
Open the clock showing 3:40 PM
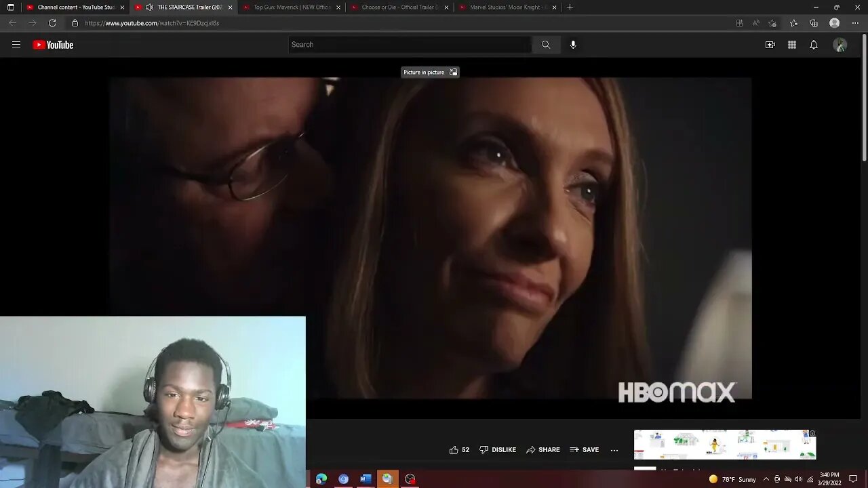[x=829, y=479]
